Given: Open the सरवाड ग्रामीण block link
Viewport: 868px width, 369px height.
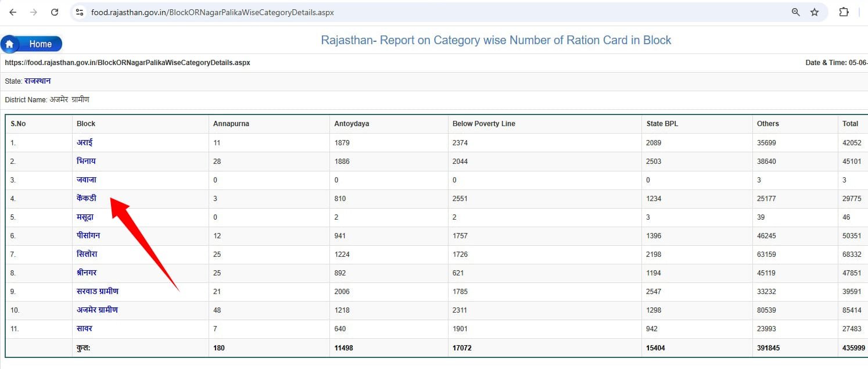Looking at the screenshot, I should 97,291.
